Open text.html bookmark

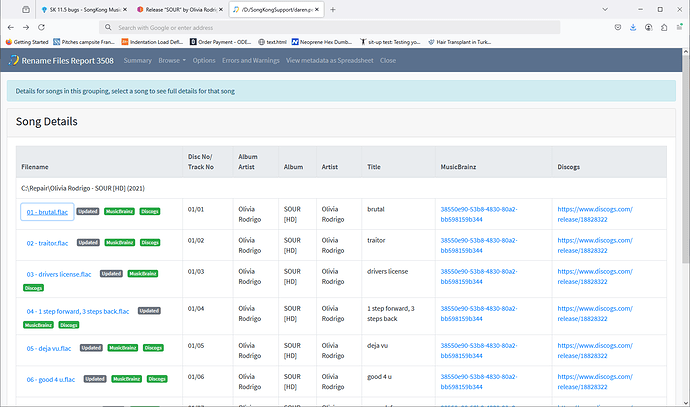(272, 42)
